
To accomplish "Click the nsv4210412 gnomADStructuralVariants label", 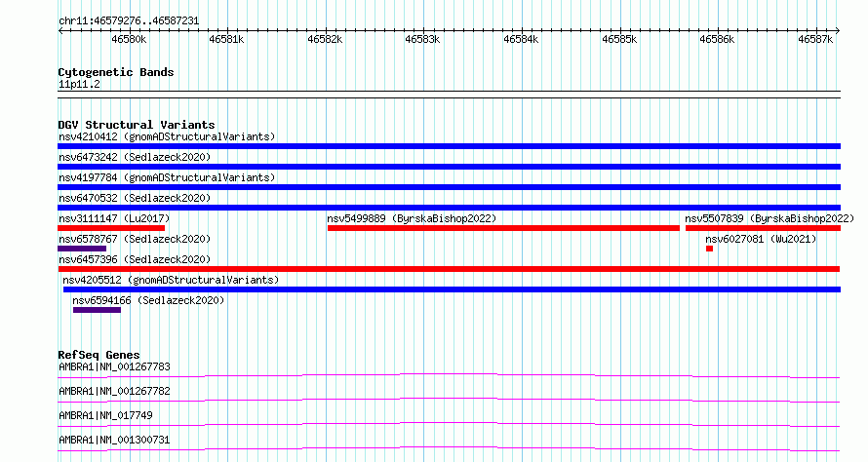I will (167, 136).
